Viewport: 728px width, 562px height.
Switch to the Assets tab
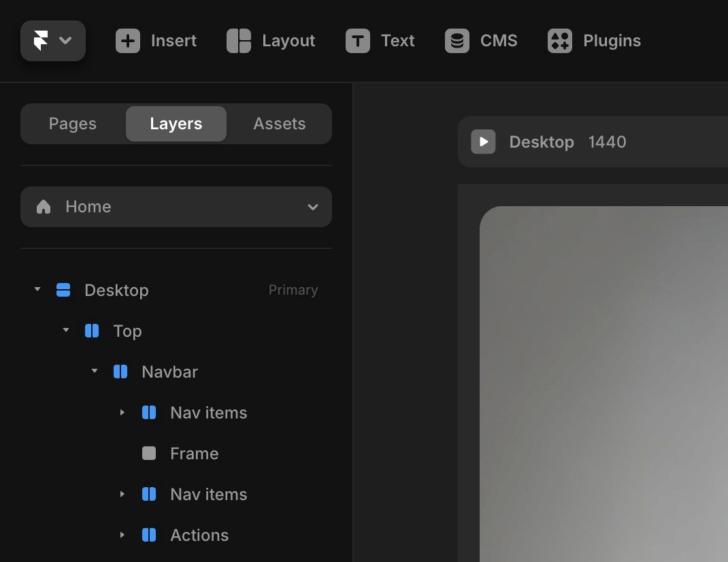click(x=280, y=124)
